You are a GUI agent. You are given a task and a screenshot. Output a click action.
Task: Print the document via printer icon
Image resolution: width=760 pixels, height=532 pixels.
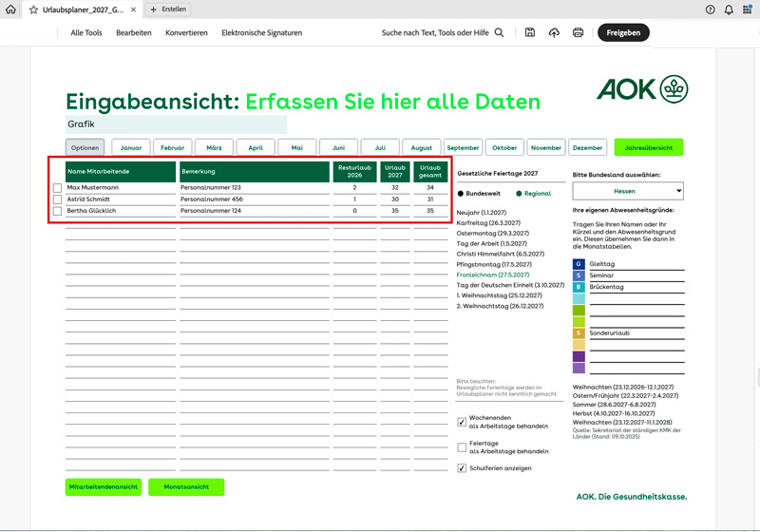(578, 32)
